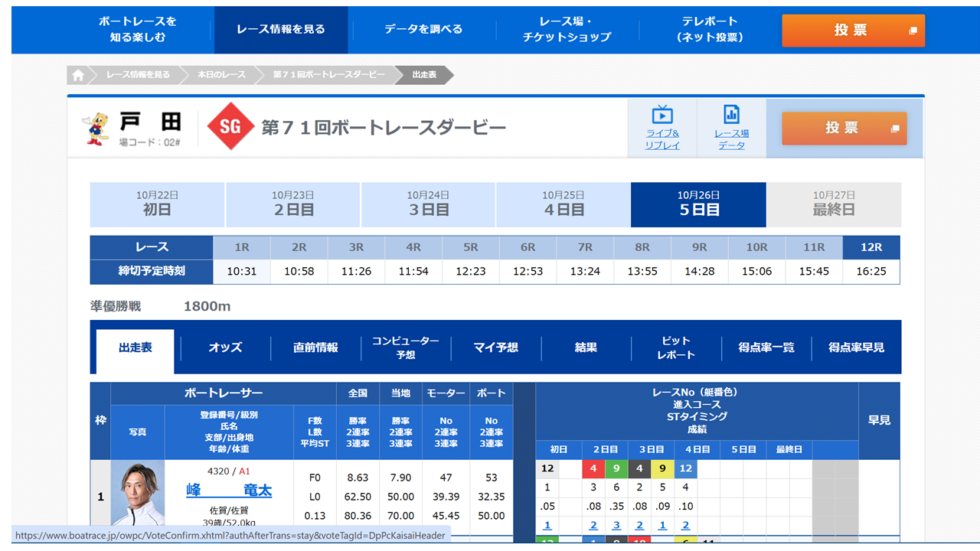Open racer 峰 竜太 profile link

tap(229, 491)
